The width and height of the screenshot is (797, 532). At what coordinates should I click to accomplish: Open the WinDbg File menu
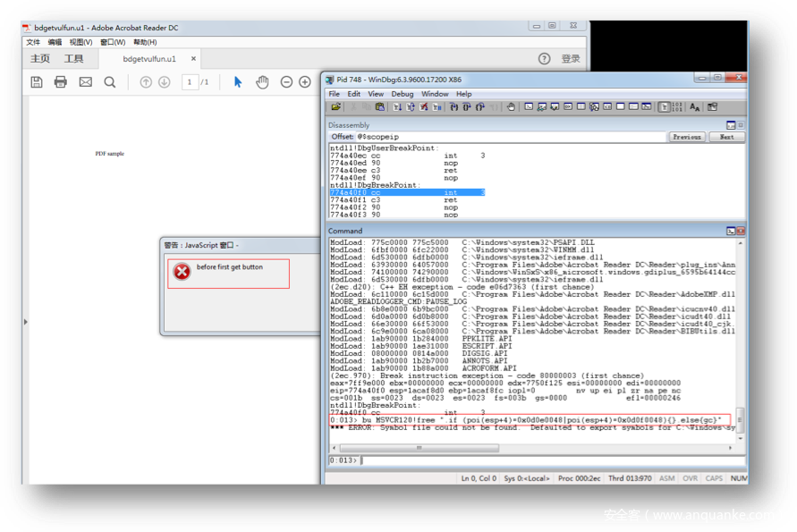pos(334,94)
